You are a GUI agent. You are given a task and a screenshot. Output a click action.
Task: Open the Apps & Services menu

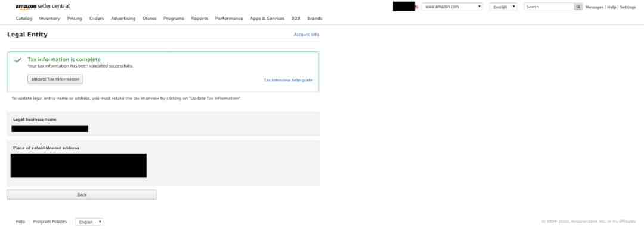pyautogui.click(x=267, y=19)
